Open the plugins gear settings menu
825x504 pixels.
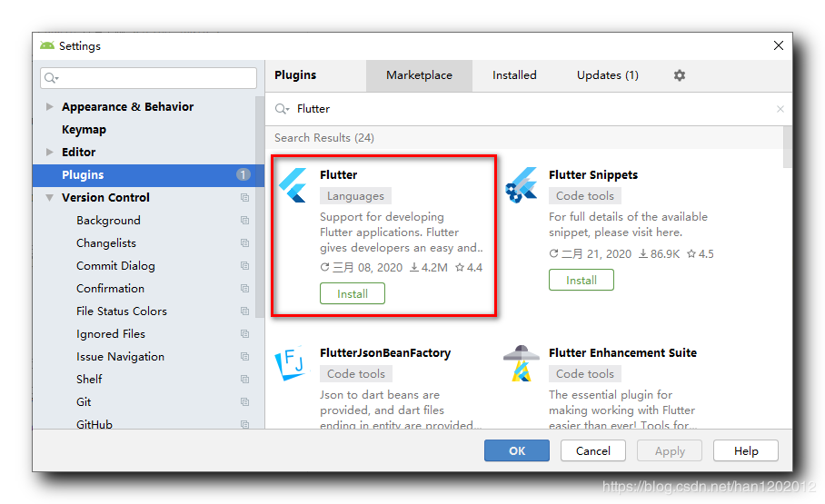680,75
